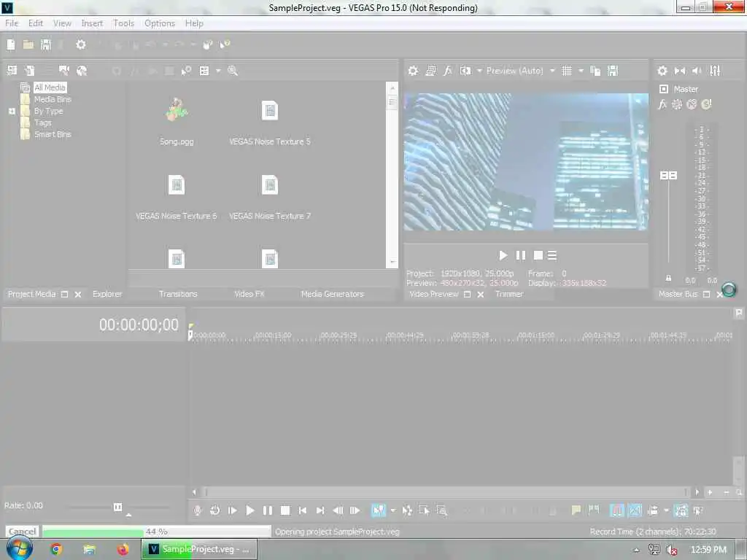Toggle the Normal Edit tool button
Viewport: 747px width, 560px height.
point(379,510)
